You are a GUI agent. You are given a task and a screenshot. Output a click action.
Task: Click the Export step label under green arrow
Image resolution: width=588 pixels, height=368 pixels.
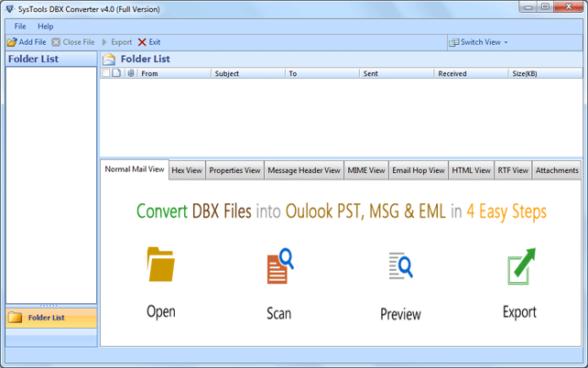pos(519,312)
